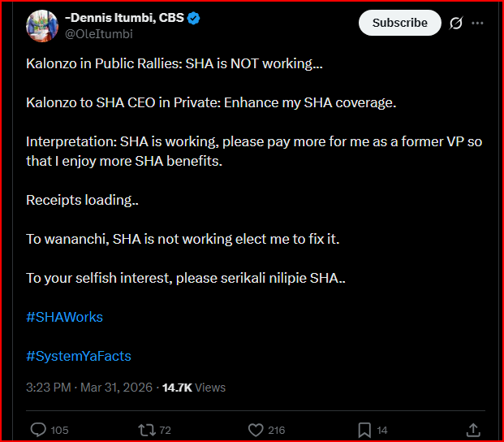The width and height of the screenshot is (504, 442).
Task: Open the reply composer via speech bubble icon
Action: [x=38, y=430]
